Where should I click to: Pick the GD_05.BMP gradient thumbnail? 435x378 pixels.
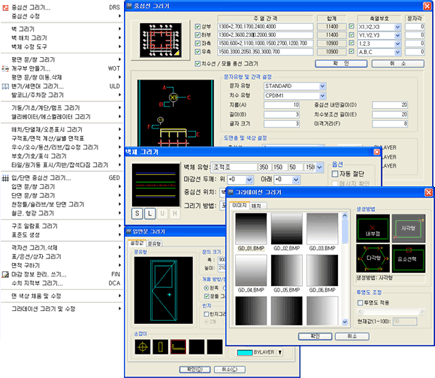tap(287, 270)
